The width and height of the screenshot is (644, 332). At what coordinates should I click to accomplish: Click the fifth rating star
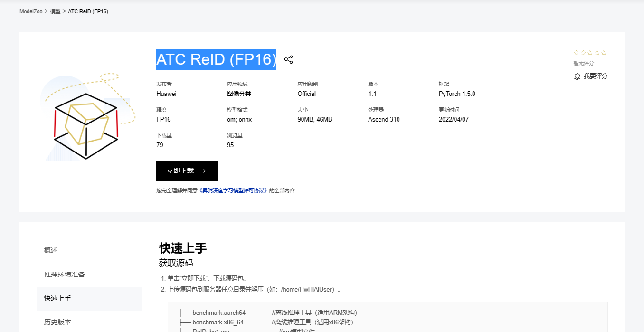[604, 53]
